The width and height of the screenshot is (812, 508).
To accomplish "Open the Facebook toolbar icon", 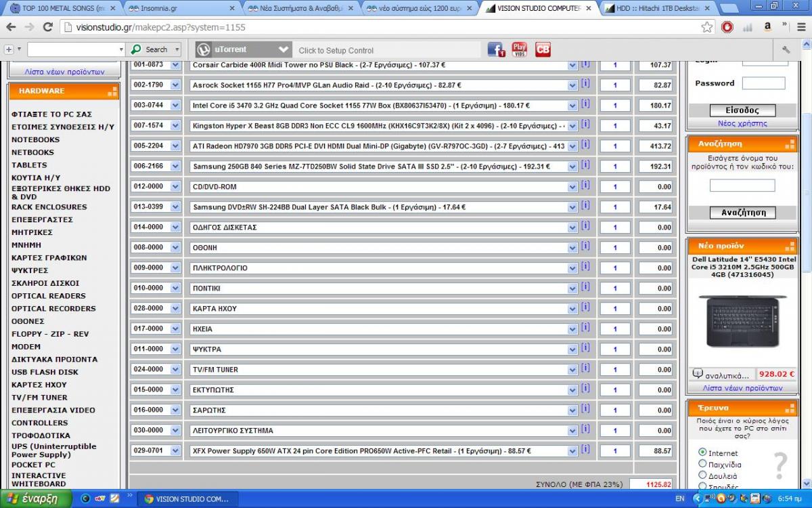I will click(x=496, y=49).
